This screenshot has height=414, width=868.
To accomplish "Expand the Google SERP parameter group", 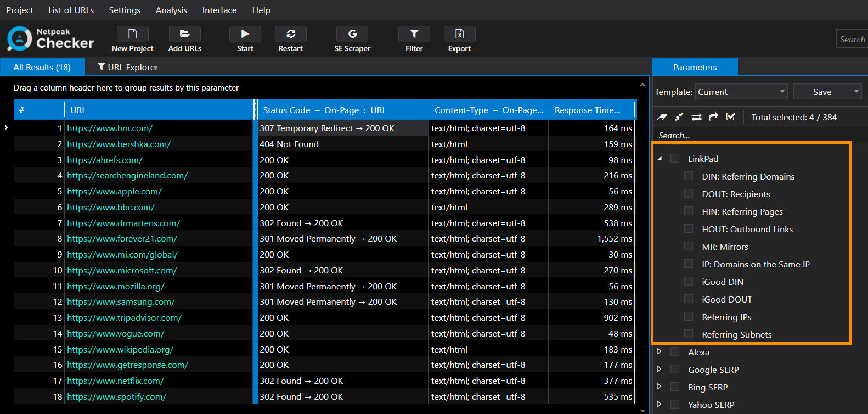I will pyautogui.click(x=659, y=369).
